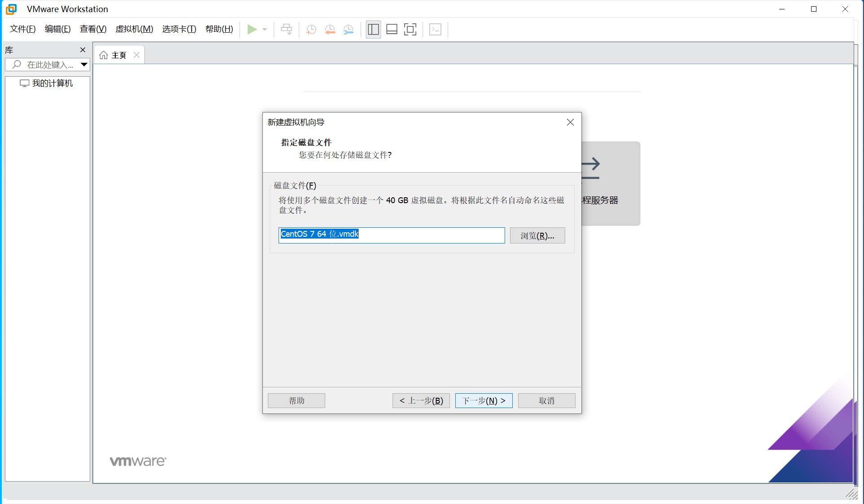This screenshot has height=504, width=864.
Task: Click the 浏览(R)... browse button
Action: 537,235
